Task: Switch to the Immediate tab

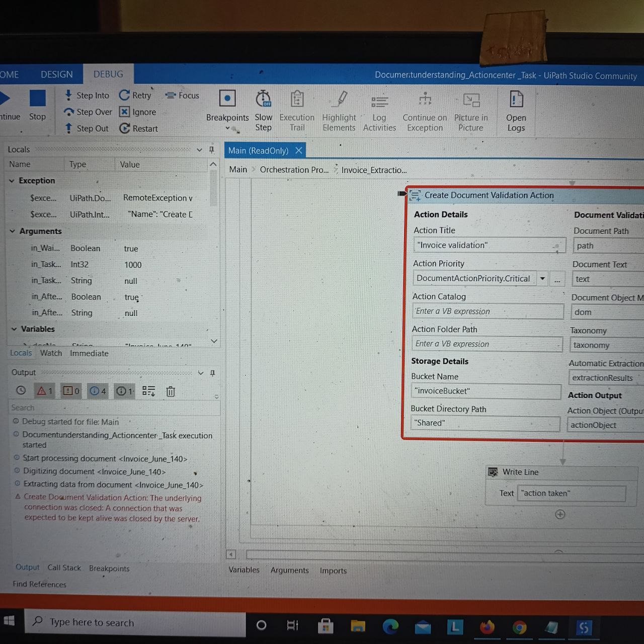Action: 89,353
